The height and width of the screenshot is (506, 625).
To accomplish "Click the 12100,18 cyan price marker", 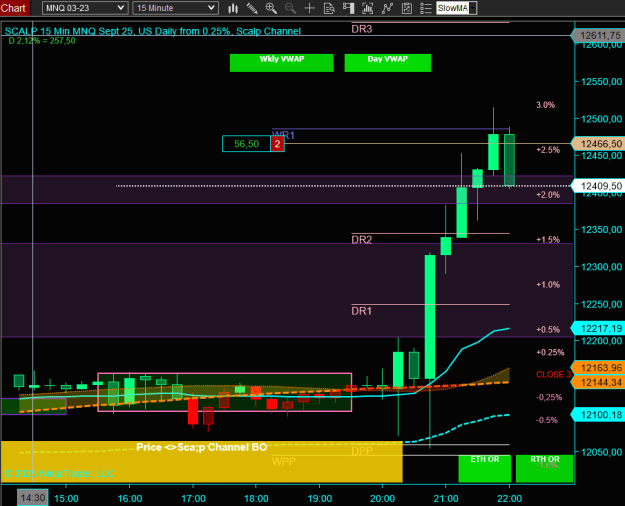I will click(598, 415).
